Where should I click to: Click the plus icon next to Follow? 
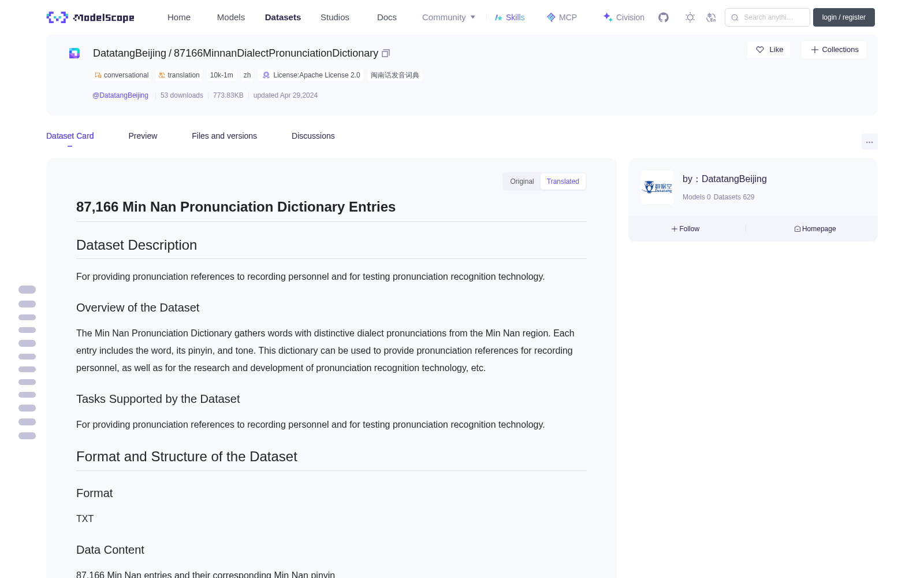[x=675, y=229]
